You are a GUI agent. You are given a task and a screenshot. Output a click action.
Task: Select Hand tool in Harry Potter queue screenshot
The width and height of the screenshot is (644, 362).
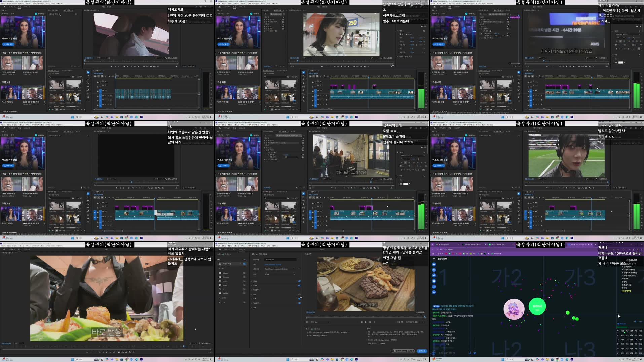[x=303, y=218]
